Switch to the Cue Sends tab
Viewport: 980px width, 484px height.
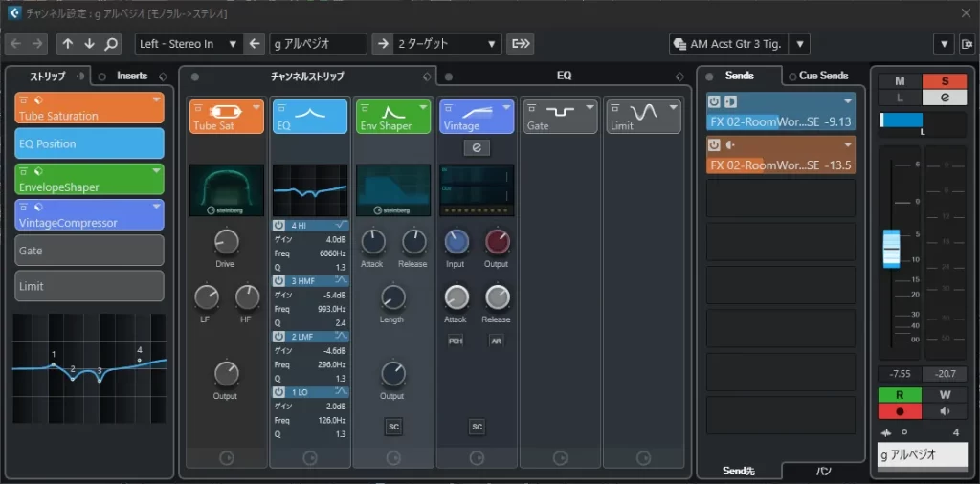[x=823, y=76]
